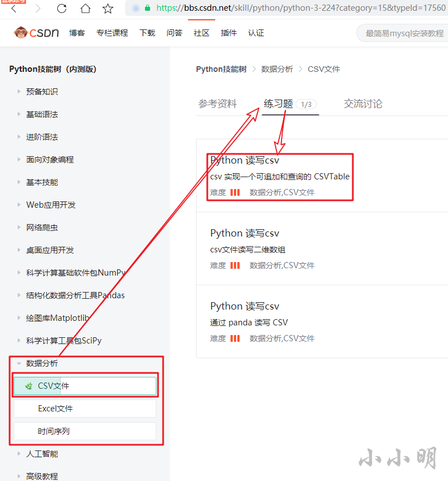This screenshot has height=481, width=448.
Task: Go to browser home page icon
Action: coord(86,8)
